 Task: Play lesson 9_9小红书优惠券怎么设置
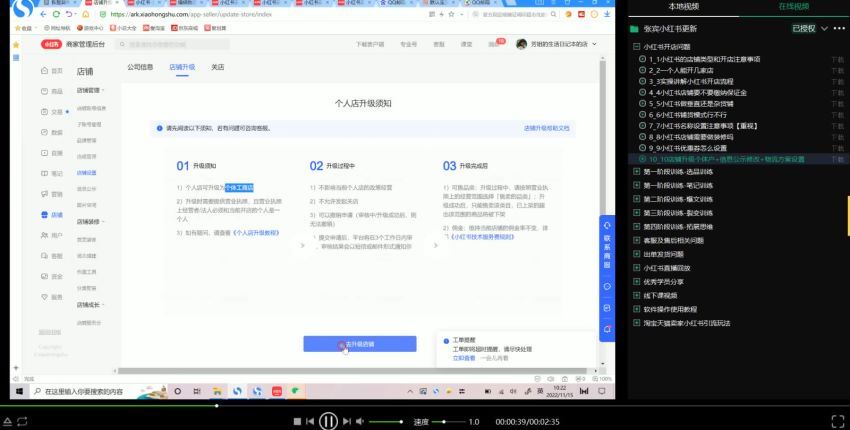click(687, 148)
